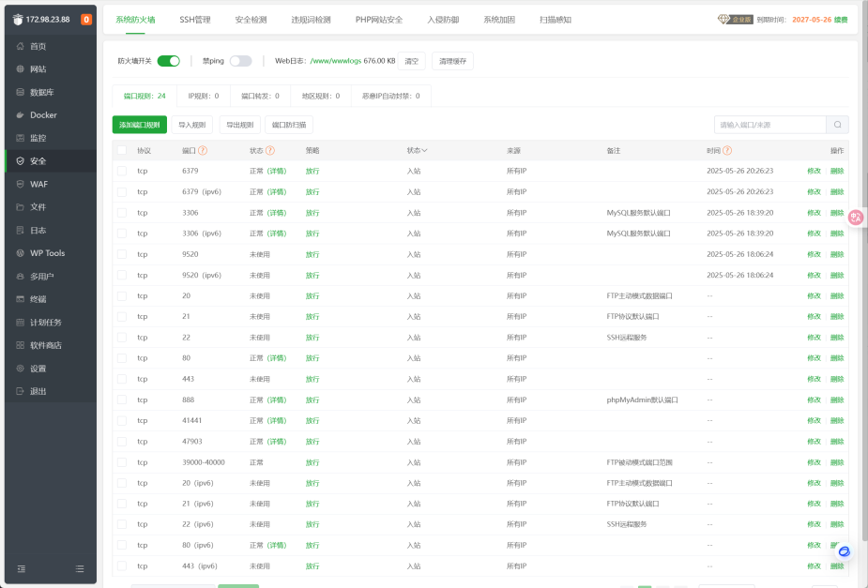Screen dimensions: 868x588
Task: Click the blue chat assistant floating icon
Action: pos(844,551)
